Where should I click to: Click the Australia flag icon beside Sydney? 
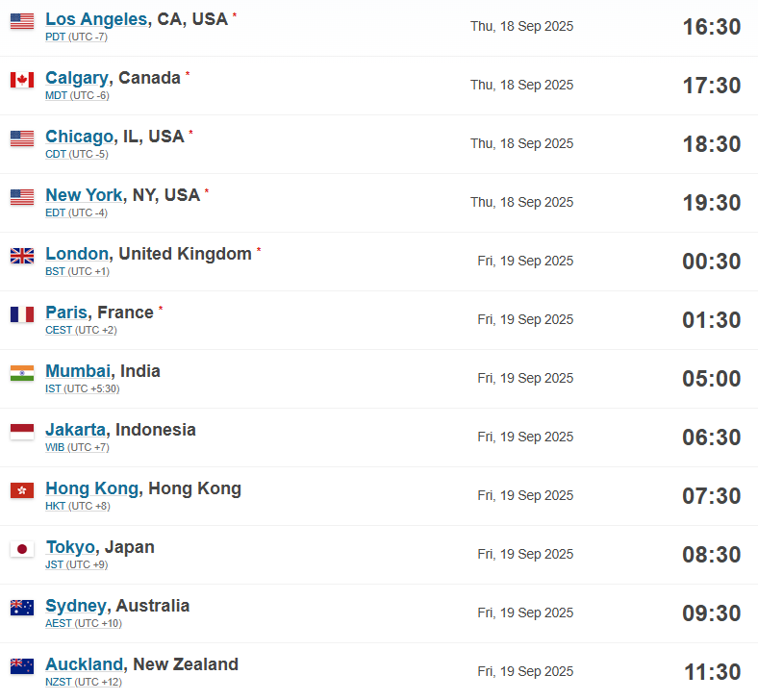pos(22,608)
